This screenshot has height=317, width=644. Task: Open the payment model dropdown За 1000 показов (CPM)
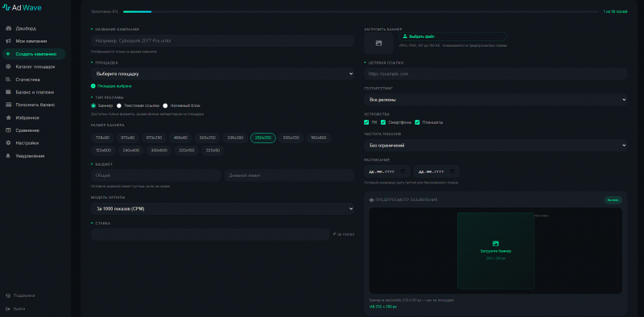pyautogui.click(x=222, y=208)
